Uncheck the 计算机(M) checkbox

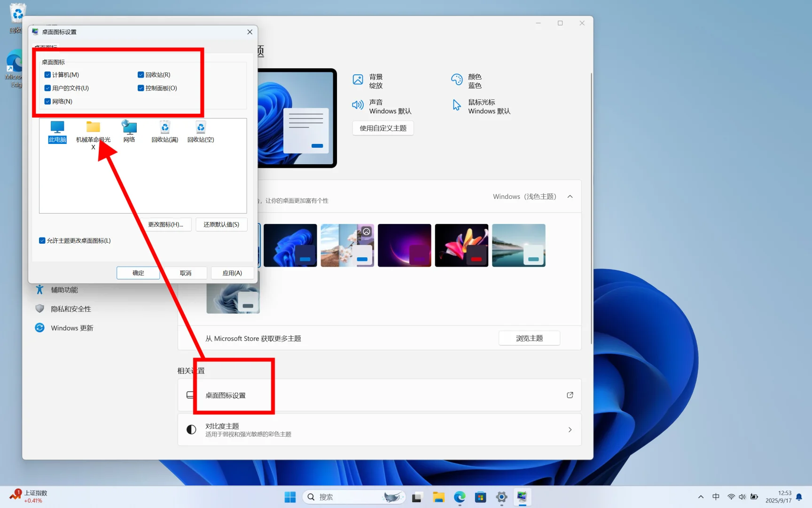(47, 75)
